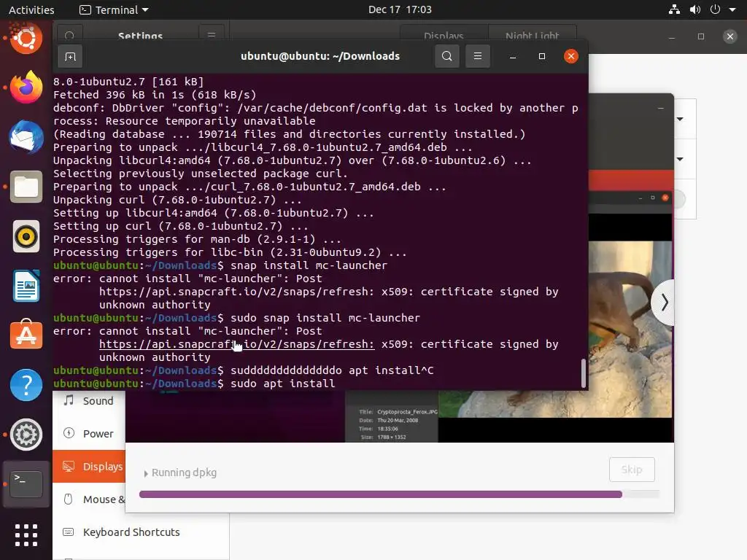747x560 pixels.
Task: Click the terminal prompt line with sudo apt install
Action: click(194, 384)
